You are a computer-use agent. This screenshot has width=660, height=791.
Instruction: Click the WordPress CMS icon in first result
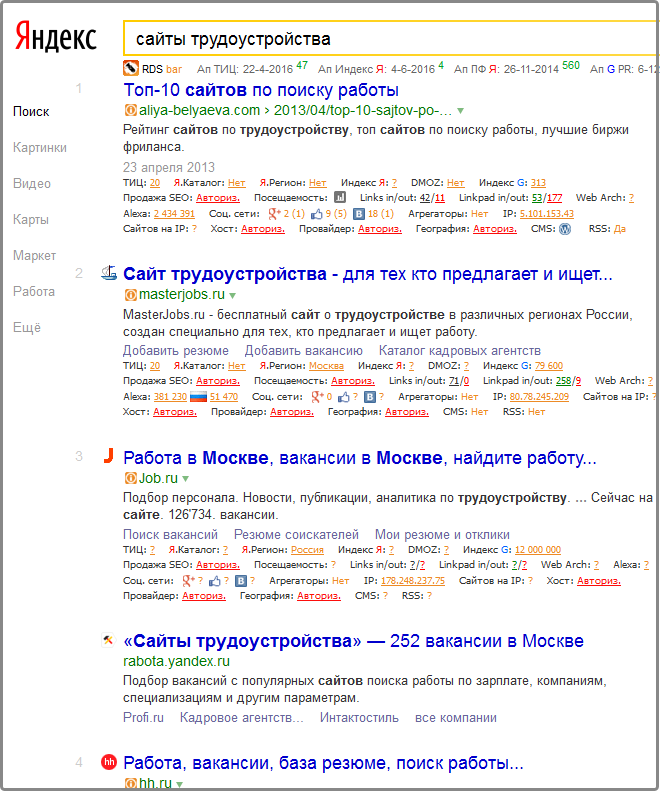(x=565, y=229)
